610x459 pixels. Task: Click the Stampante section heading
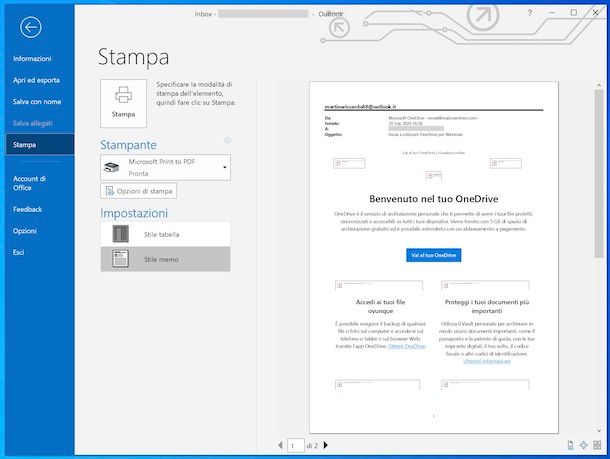point(128,145)
